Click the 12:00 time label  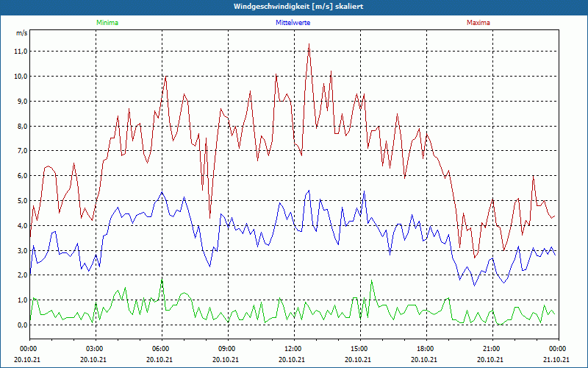pyautogui.click(x=294, y=348)
